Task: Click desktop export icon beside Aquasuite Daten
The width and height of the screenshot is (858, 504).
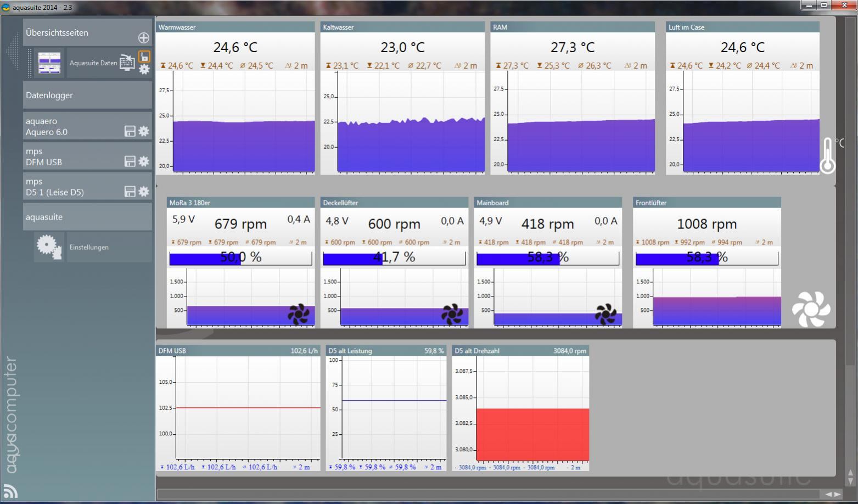Action: (x=127, y=63)
